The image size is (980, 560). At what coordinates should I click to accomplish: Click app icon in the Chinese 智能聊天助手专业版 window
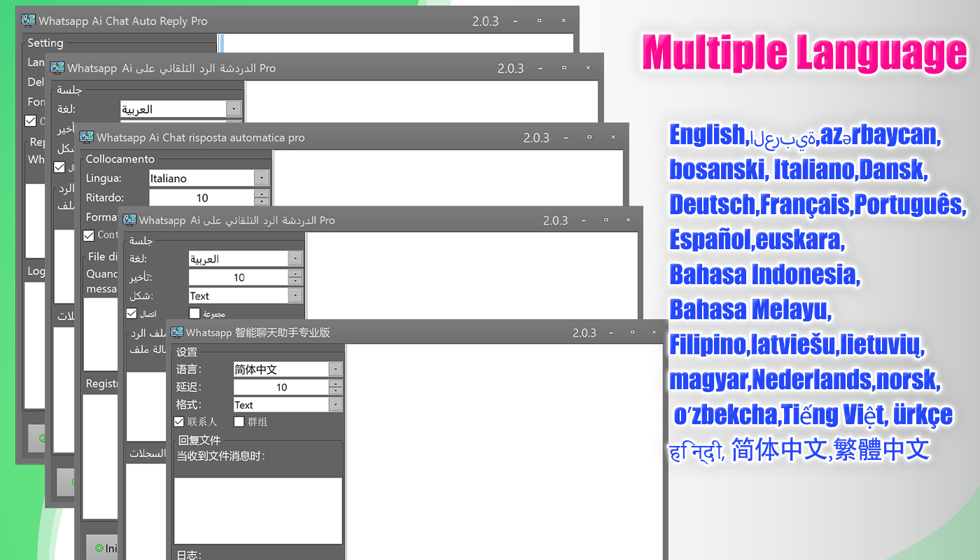pyautogui.click(x=176, y=332)
